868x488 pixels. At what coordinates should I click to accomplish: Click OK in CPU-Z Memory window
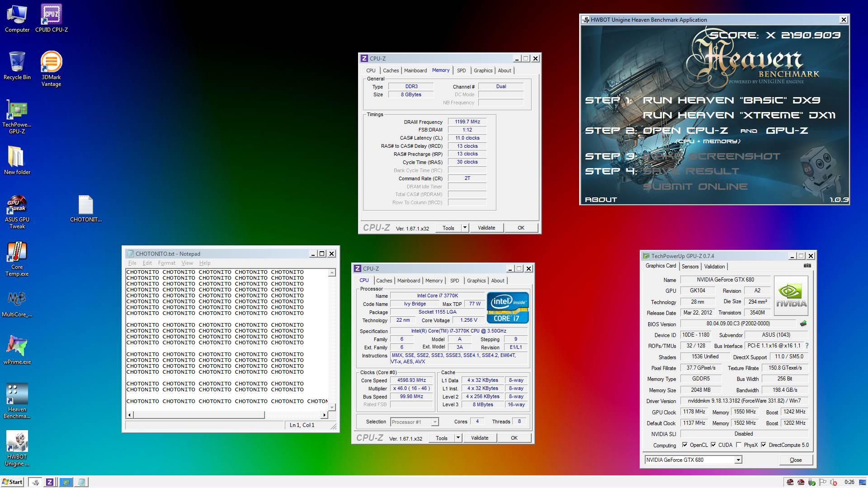pyautogui.click(x=521, y=228)
